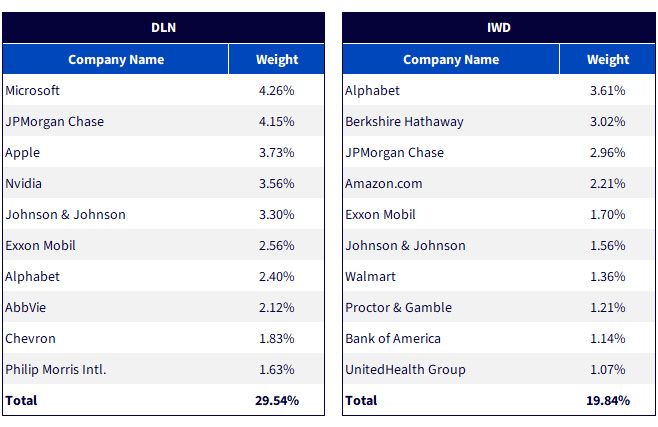
Task: Click the IWD table title header
Action: (x=499, y=28)
